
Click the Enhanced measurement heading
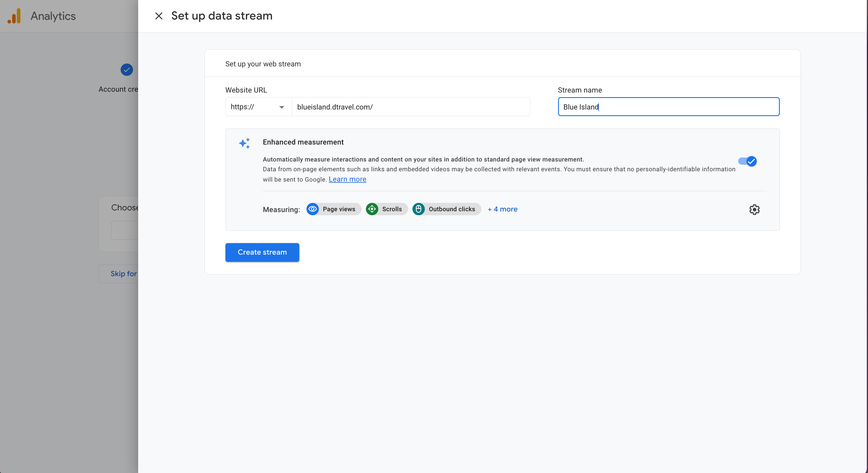(303, 142)
